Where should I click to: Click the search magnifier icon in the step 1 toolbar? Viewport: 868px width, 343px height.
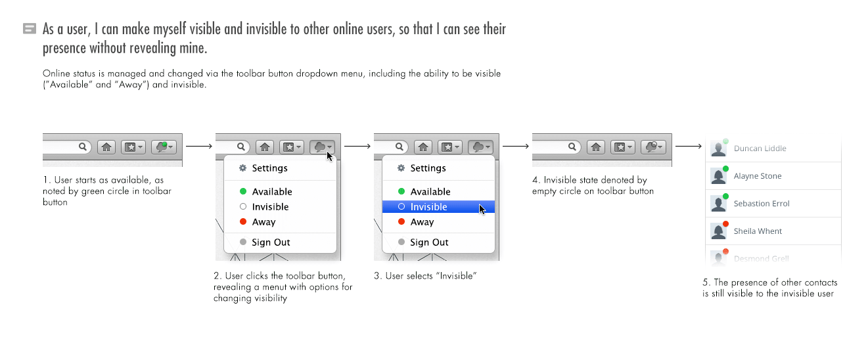(x=83, y=147)
